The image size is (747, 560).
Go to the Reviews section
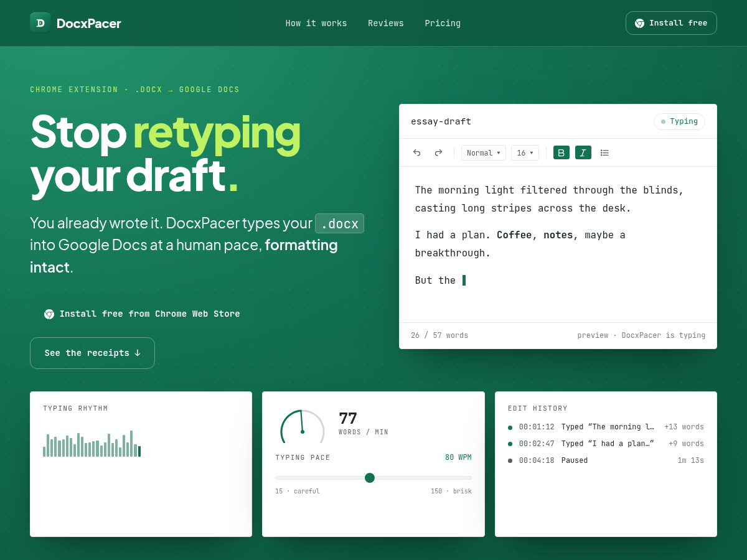pos(386,23)
